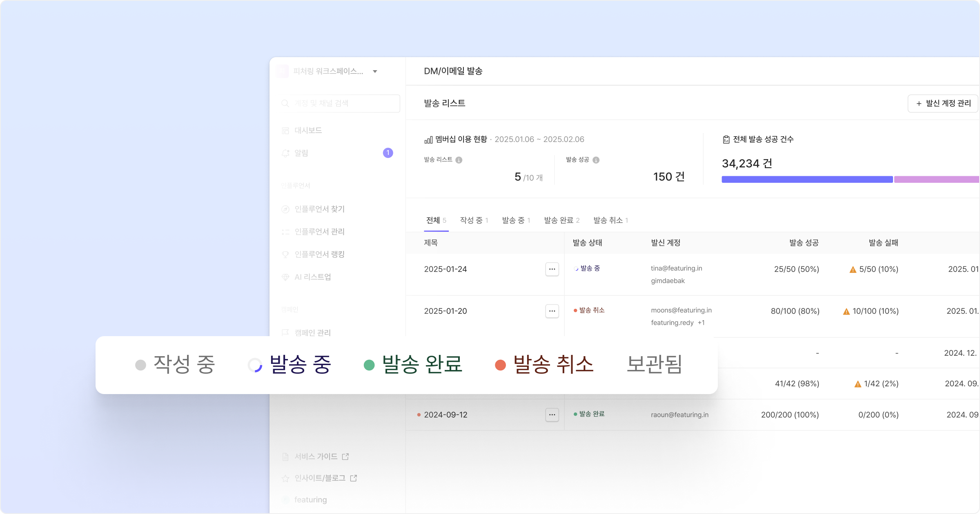The width and height of the screenshot is (980, 514).
Task: Click the info icon next to 발송 리스트
Action: click(x=459, y=160)
